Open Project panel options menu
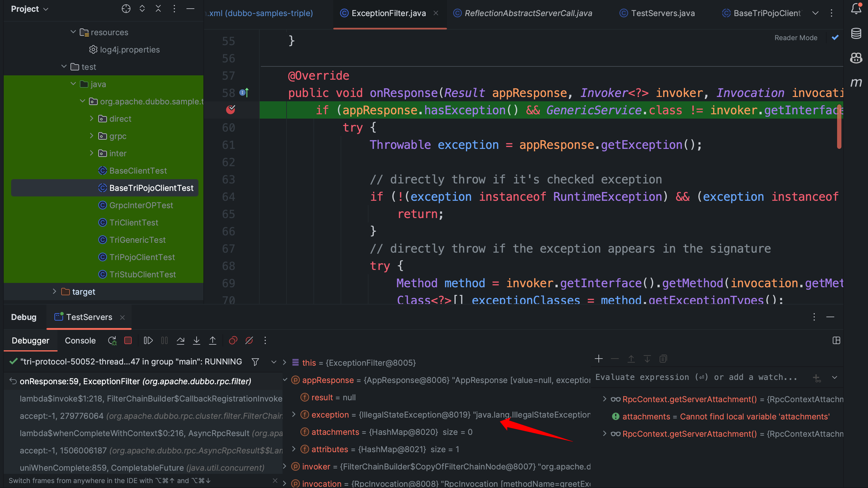 click(174, 9)
